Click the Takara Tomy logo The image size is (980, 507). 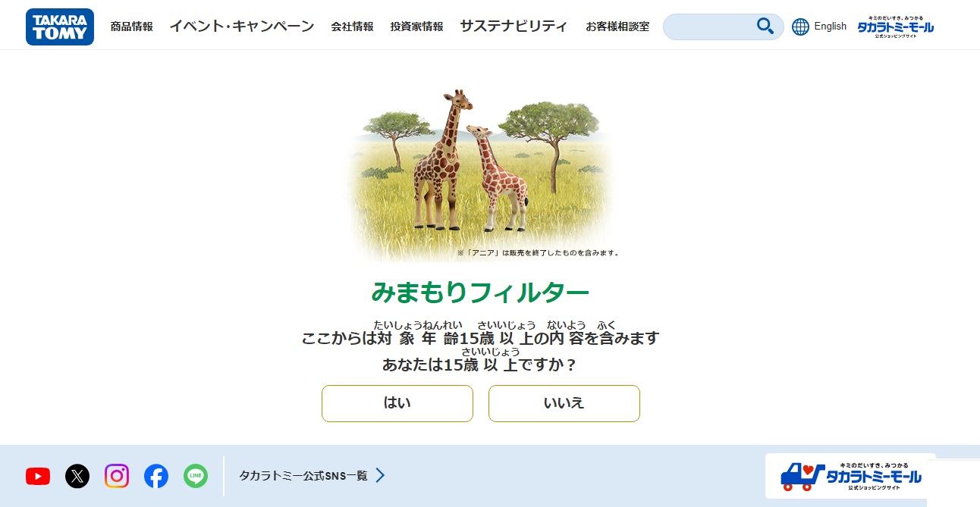point(60,27)
